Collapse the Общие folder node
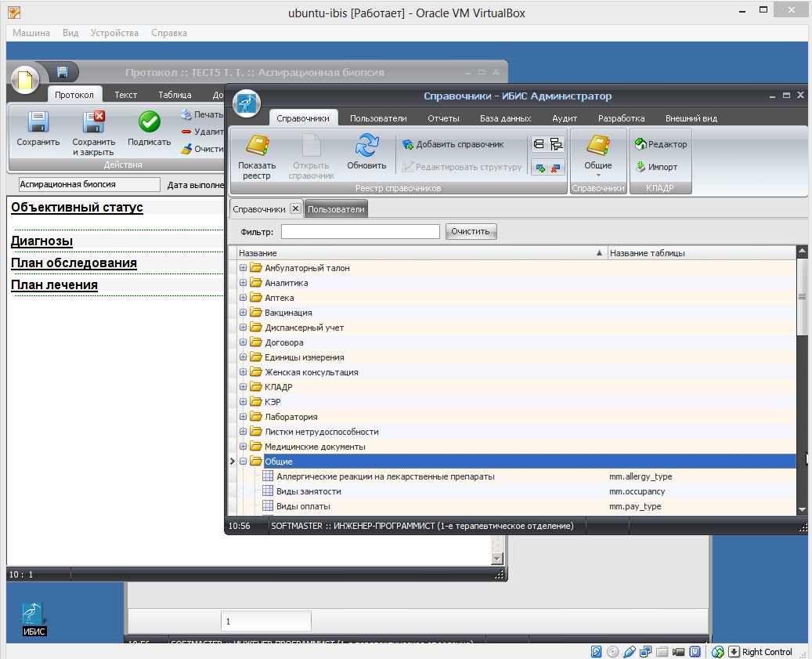 [x=244, y=462]
